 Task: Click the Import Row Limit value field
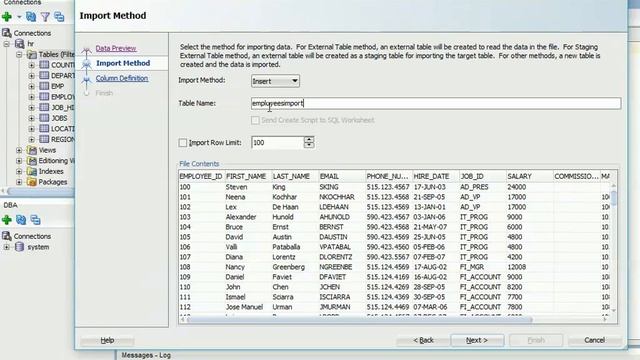point(277,142)
